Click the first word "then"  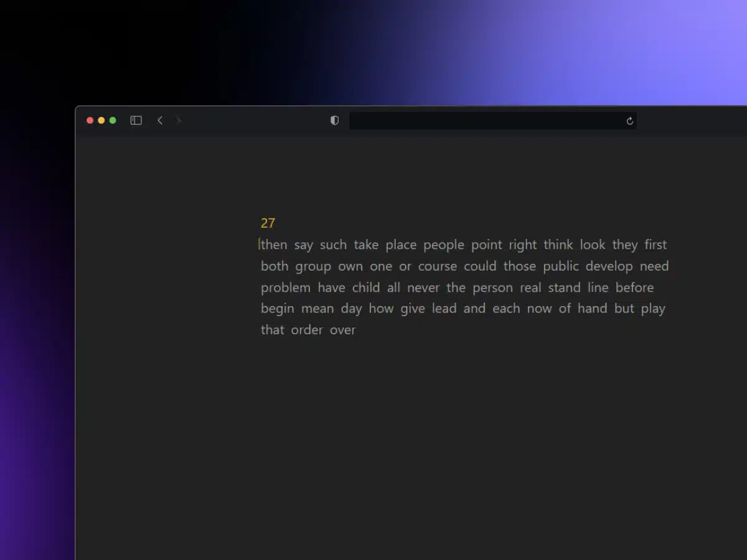click(x=274, y=245)
